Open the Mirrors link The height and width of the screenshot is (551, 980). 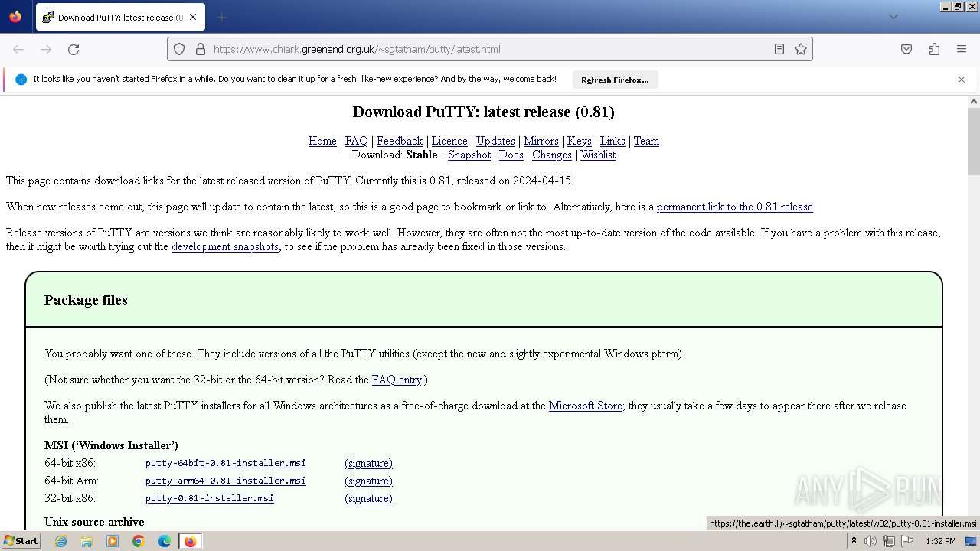coord(541,141)
